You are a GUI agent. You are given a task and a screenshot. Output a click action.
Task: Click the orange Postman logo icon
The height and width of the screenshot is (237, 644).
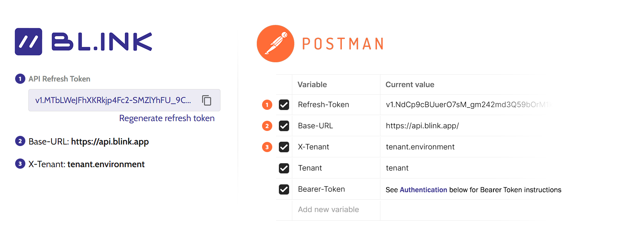275,44
